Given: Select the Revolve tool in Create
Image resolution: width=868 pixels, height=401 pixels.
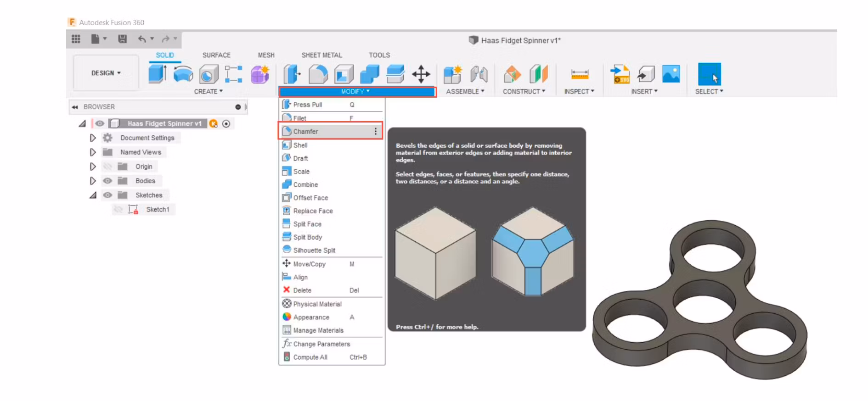Looking at the screenshot, I should click(x=183, y=74).
